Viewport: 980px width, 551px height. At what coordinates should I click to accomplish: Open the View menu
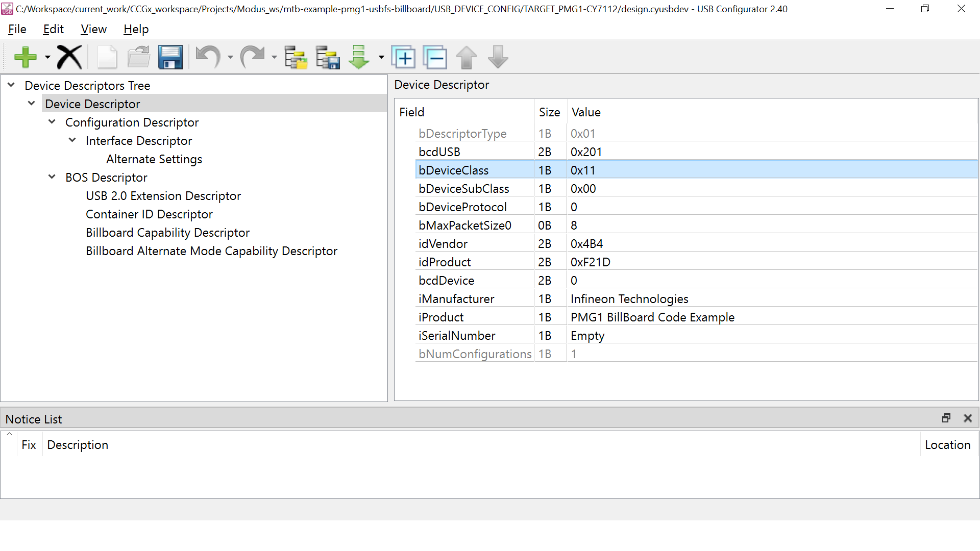tap(94, 30)
